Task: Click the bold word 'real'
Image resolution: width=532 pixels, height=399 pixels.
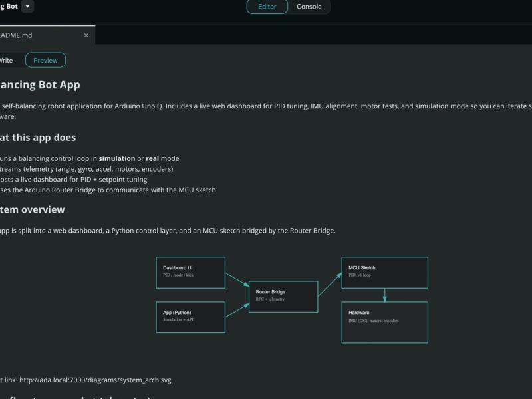Action: tap(152, 158)
